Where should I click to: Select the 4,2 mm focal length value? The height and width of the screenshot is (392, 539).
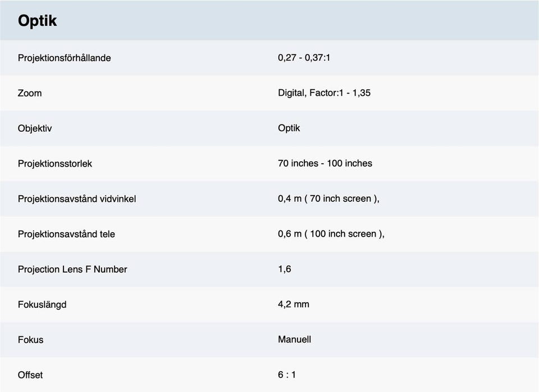point(293,305)
